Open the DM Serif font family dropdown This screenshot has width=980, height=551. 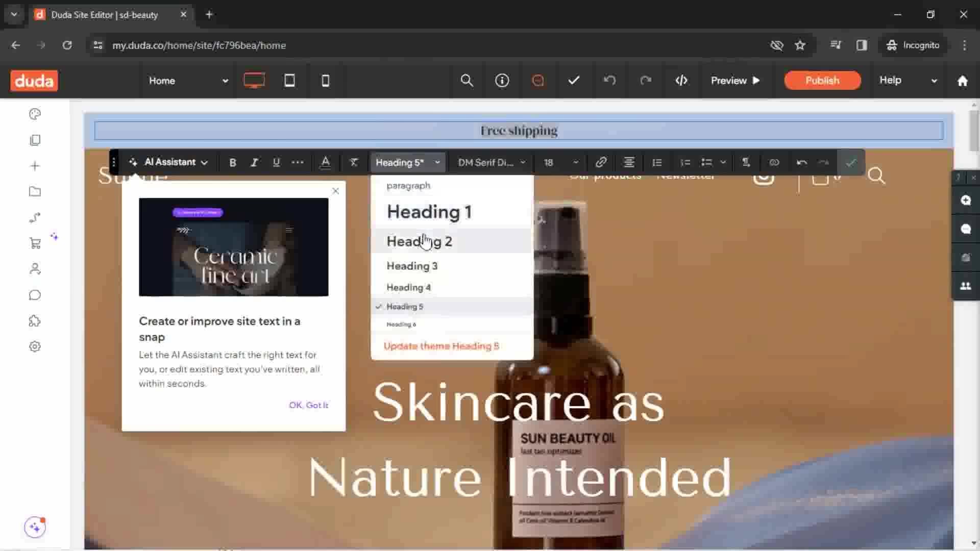492,162
